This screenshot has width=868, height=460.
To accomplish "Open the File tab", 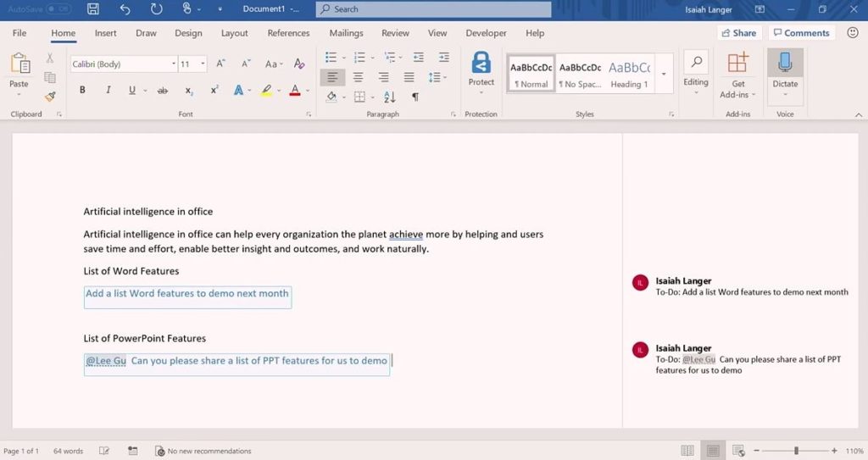I will point(19,33).
